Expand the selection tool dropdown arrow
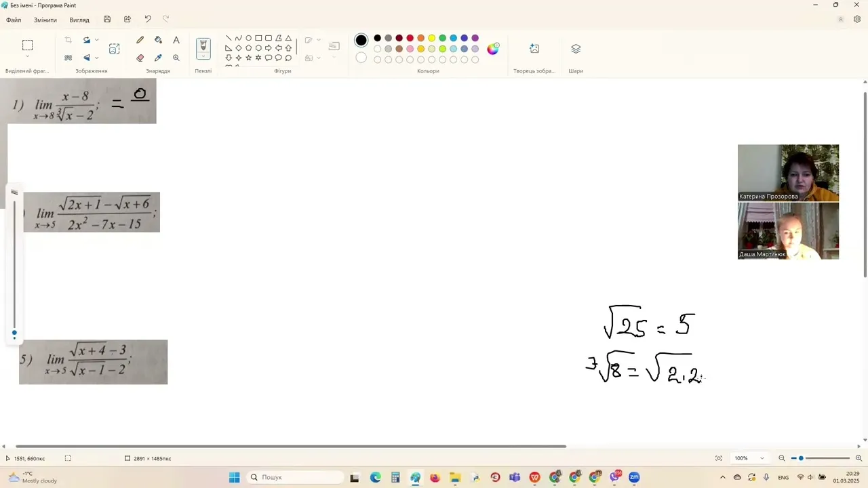The width and height of the screenshot is (868, 488). (x=27, y=57)
